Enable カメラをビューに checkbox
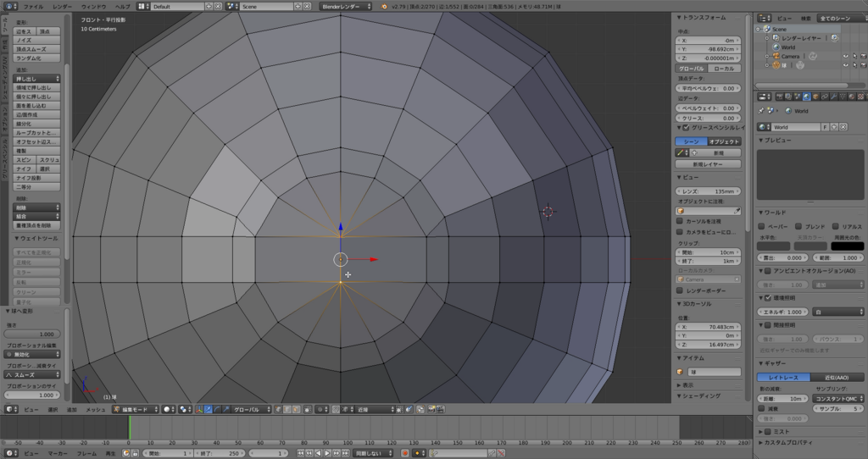The image size is (868, 459). pos(680,232)
